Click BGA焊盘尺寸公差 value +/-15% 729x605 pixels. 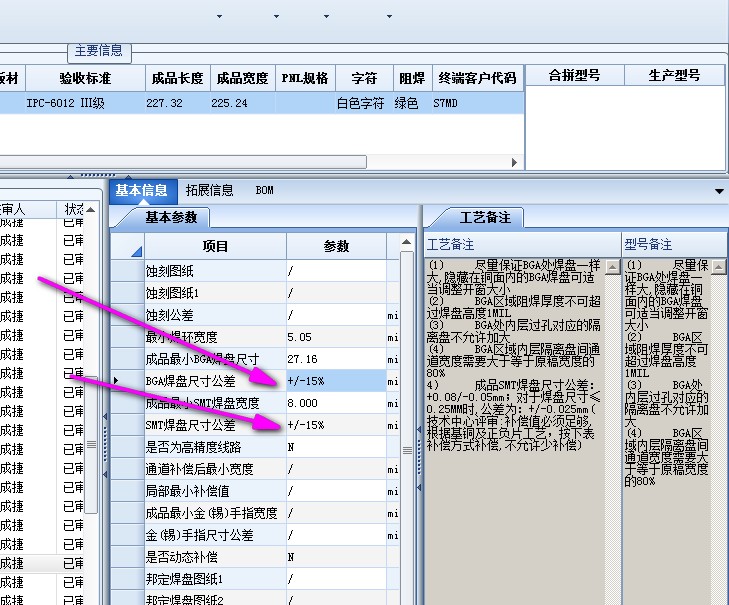(336, 381)
